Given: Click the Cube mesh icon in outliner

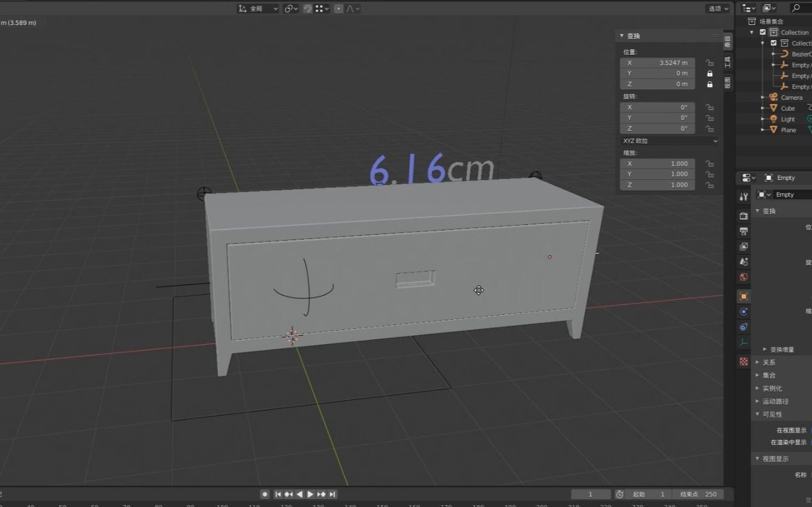Looking at the screenshot, I should [x=774, y=108].
